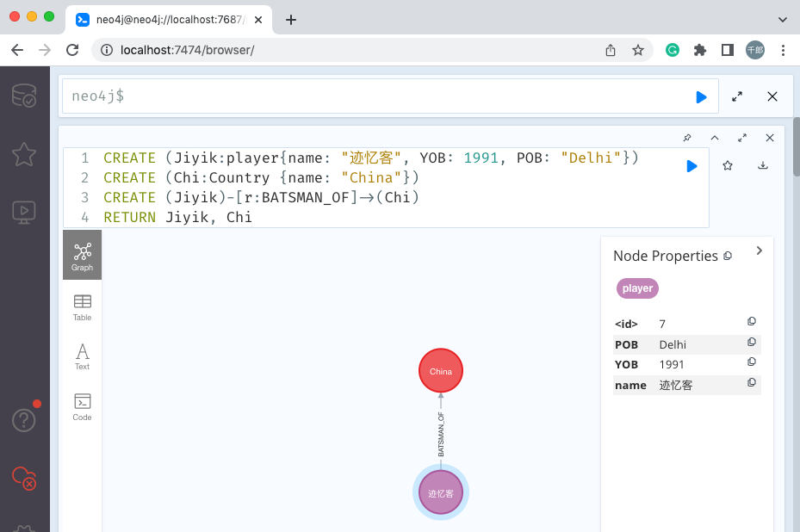Run query from the top editor
This screenshot has height=532, width=800.
coord(701,97)
